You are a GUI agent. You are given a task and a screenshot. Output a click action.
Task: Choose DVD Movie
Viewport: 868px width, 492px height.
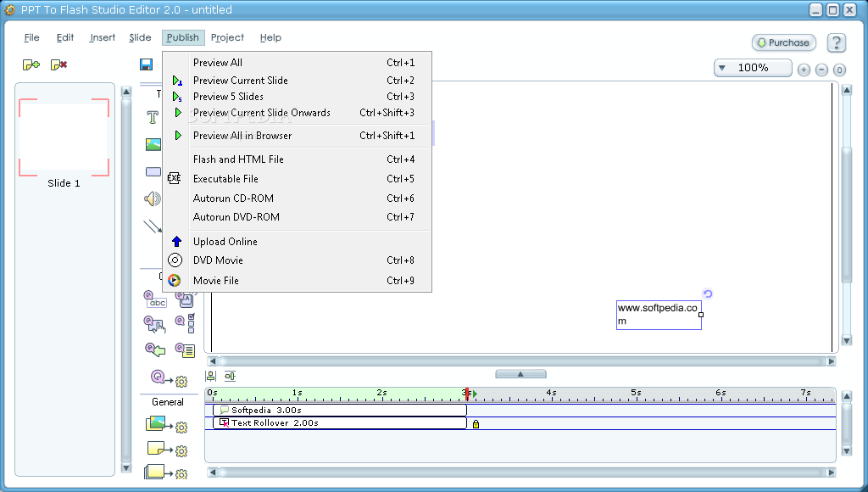tap(297, 260)
